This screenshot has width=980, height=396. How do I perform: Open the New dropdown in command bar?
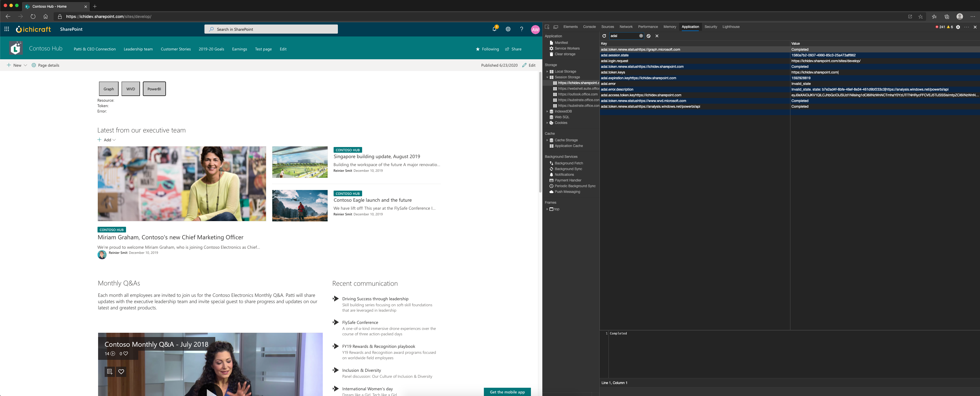(x=17, y=65)
